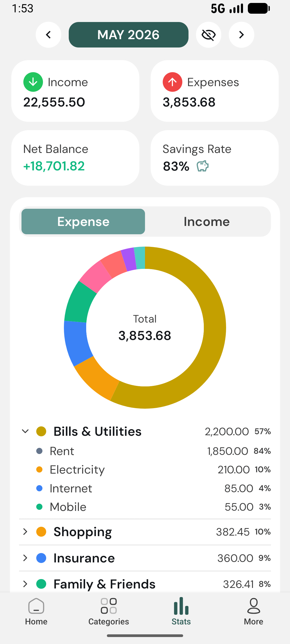The height and width of the screenshot is (644, 290).
Task: Tap the Bills & Utilities color dot
Action: pos(41,431)
